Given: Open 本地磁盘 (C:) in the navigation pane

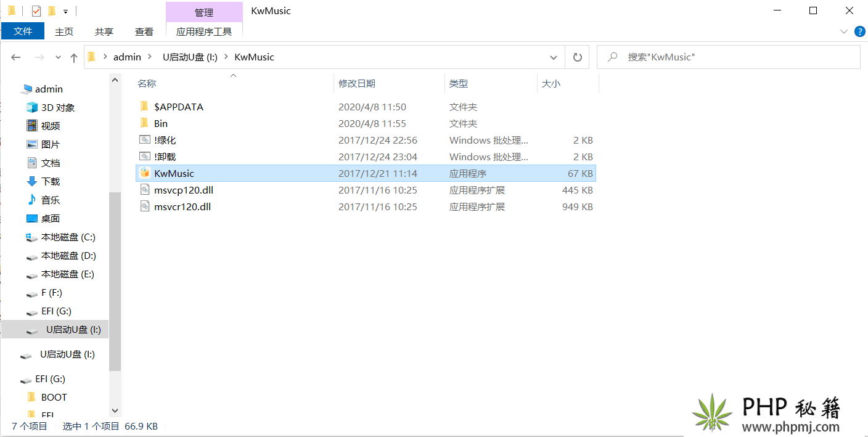Looking at the screenshot, I should (x=68, y=237).
